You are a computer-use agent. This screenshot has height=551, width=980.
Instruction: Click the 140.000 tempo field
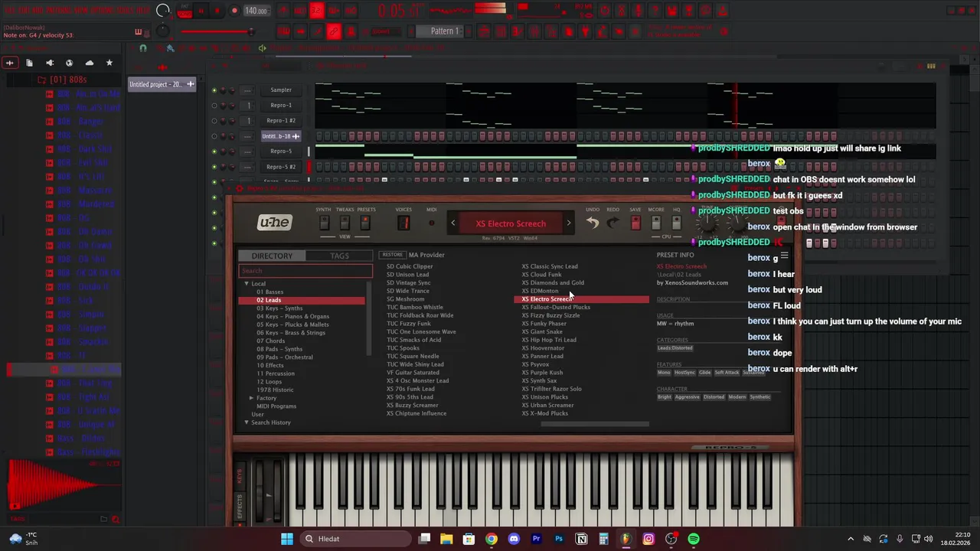[256, 11]
